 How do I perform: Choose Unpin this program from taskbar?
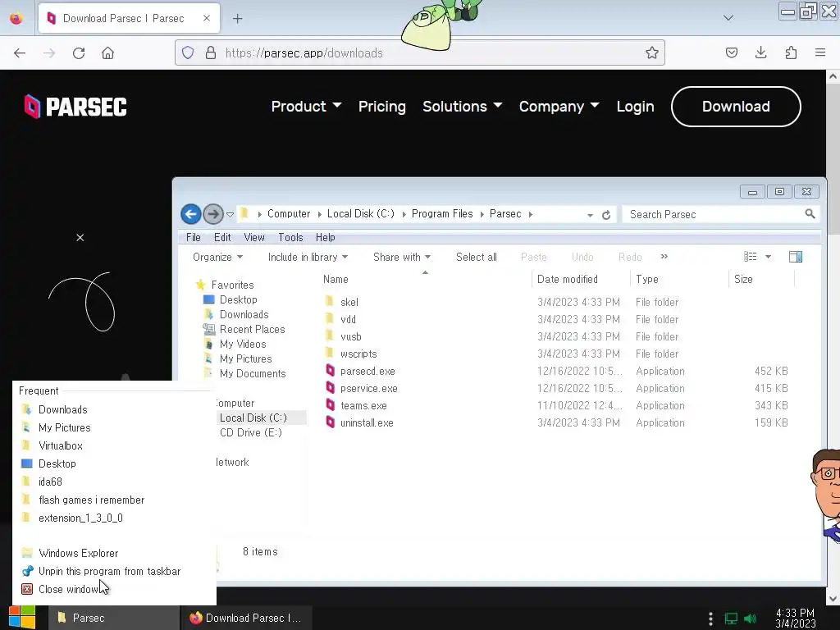click(109, 571)
